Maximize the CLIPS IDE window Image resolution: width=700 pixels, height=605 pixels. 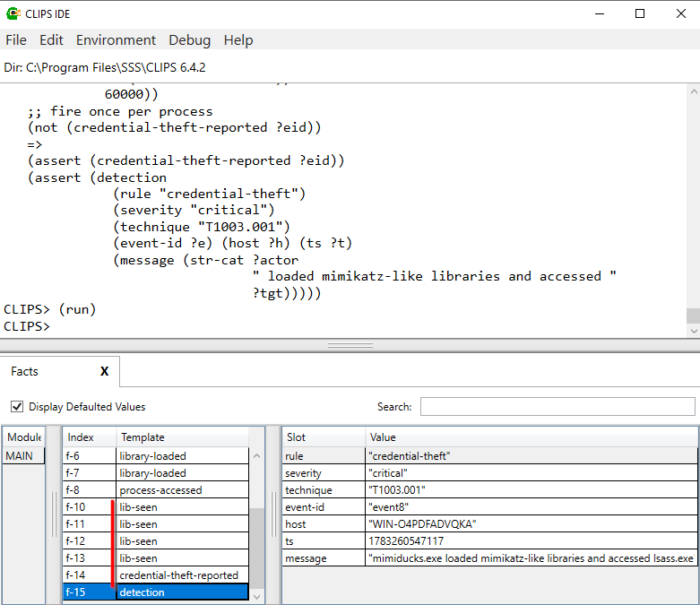pyautogui.click(x=640, y=13)
